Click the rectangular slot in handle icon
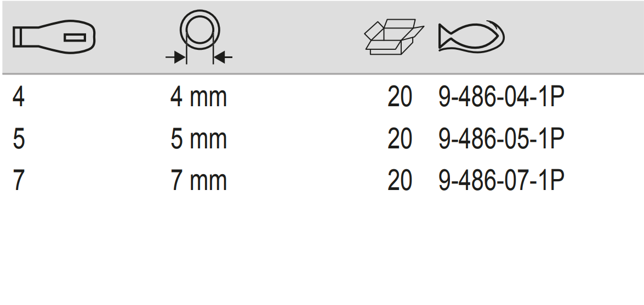This screenshot has width=644, height=305. (75, 37)
